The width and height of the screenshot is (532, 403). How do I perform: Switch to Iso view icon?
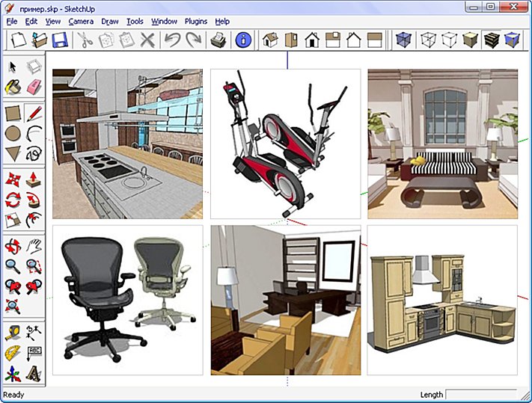pos(270,40)
